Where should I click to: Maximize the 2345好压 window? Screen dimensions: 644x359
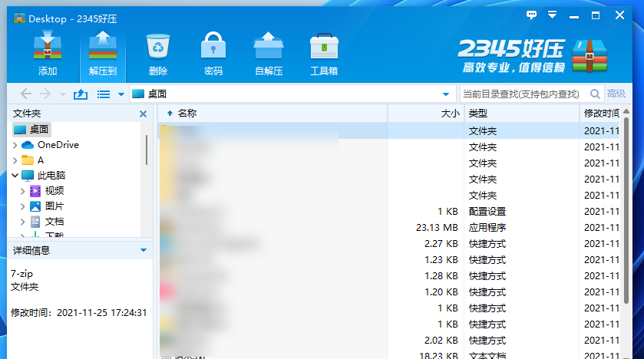[596, 15]
